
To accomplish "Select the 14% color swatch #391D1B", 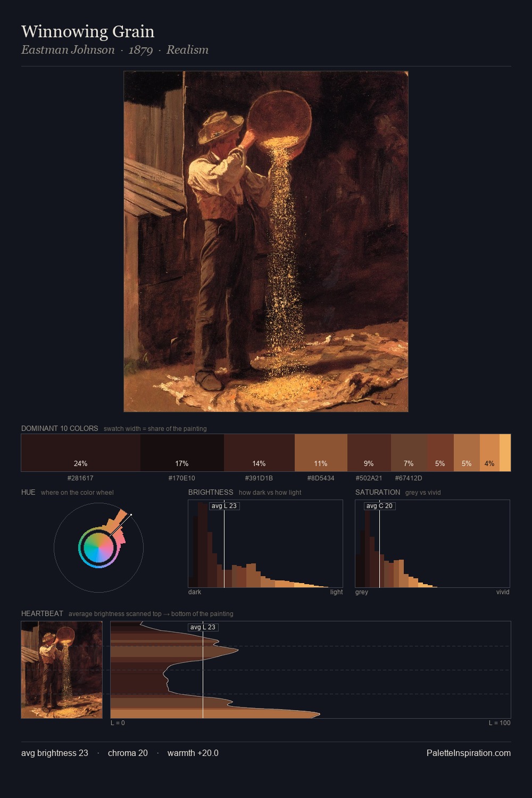I will click(259, 453).
